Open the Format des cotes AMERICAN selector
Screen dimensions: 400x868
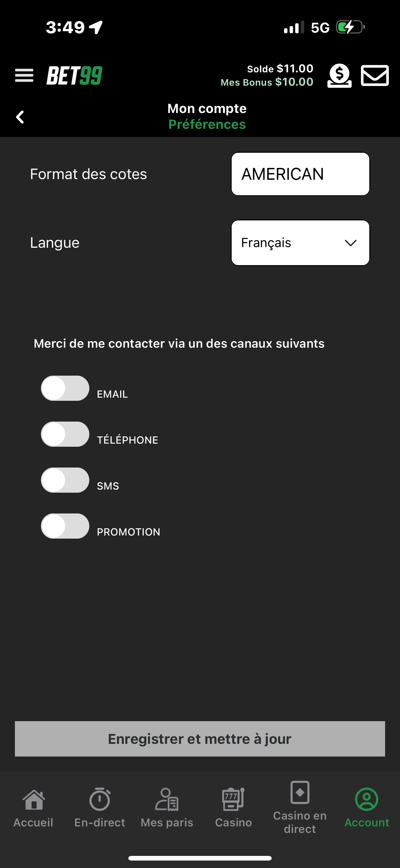pyautogui.click(x=300, y=174)
